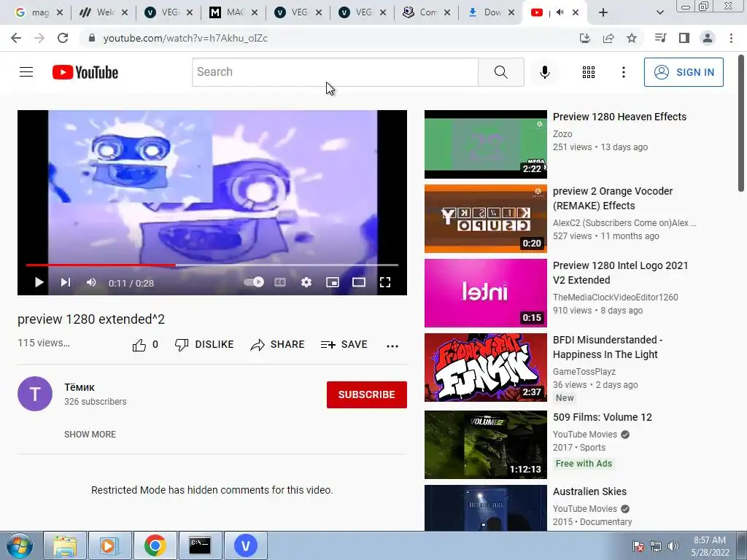
Task: Open Chrome media controls icon
Action: click(660, 38)
